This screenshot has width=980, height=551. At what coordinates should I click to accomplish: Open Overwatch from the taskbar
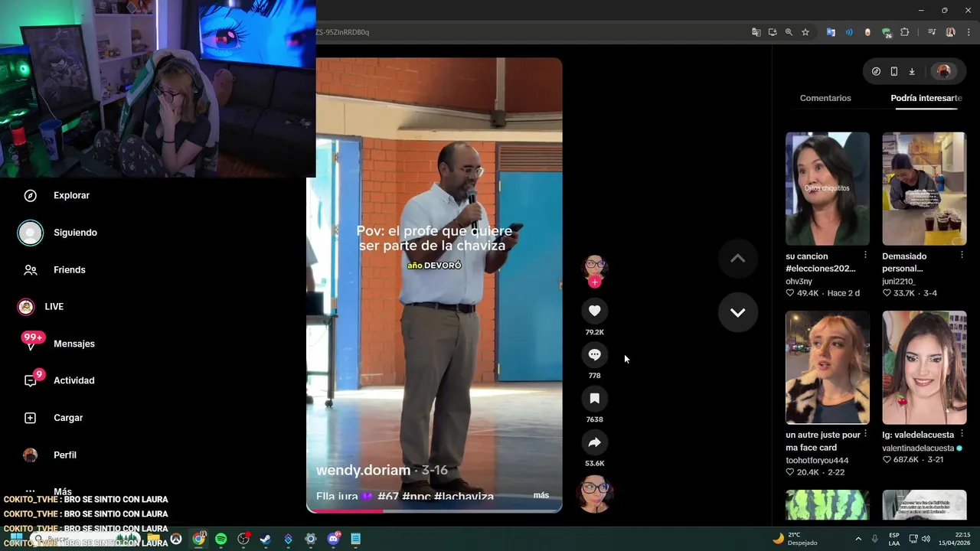[176, 539]
